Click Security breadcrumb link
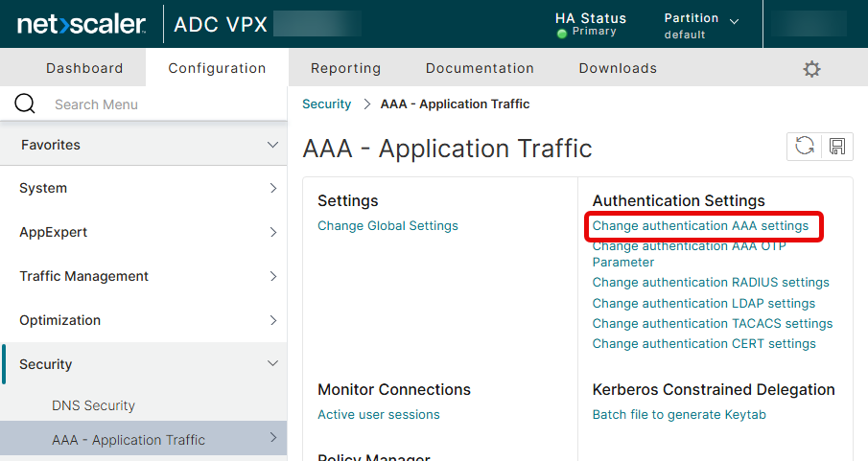Screen dimensions: 868x461 pyautogui.click(x=326, y=104)
